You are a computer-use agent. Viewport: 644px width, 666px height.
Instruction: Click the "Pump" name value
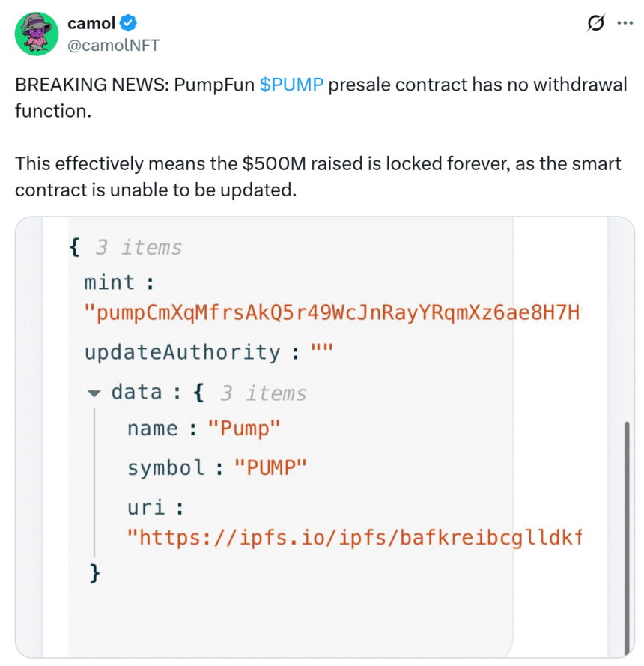click(243, 429)
